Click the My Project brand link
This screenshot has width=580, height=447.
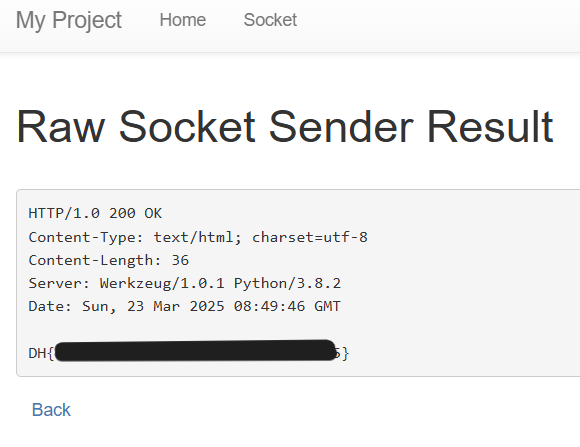pyautogui.click(x=69, y=20)
